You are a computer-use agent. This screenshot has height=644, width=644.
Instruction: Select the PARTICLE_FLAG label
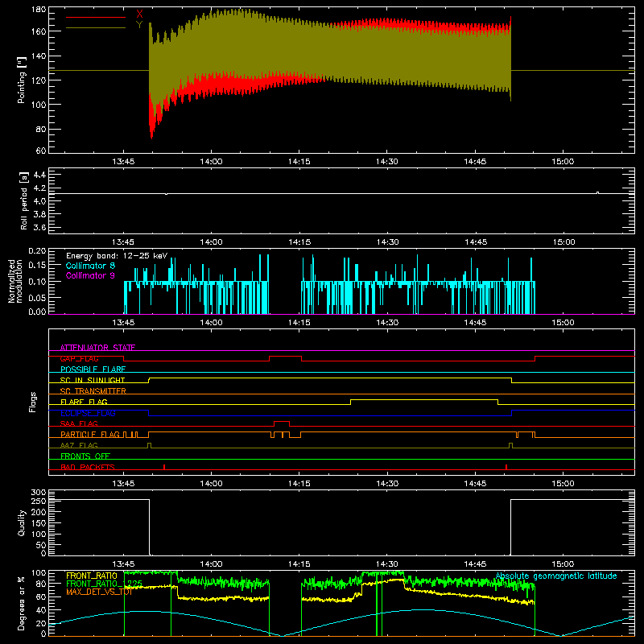click(x=90, y=435)
